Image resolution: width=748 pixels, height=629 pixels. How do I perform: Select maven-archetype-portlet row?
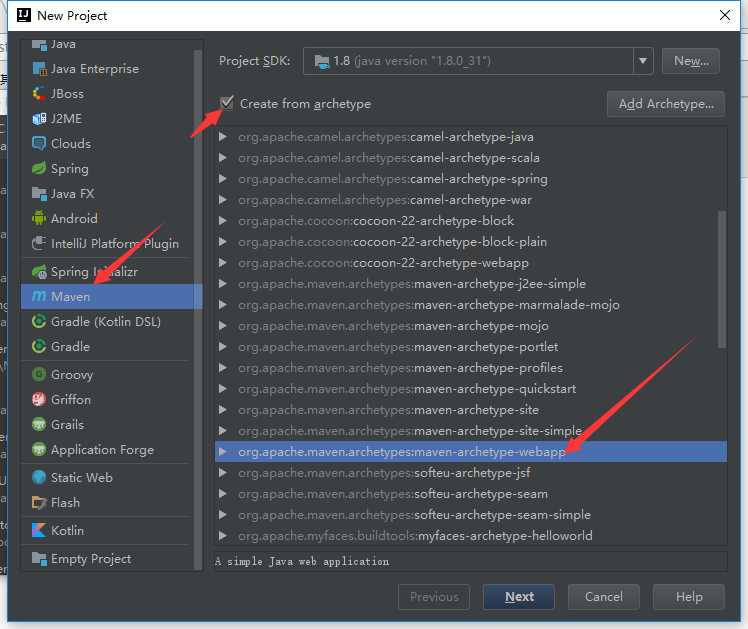[x=471, y=347]
